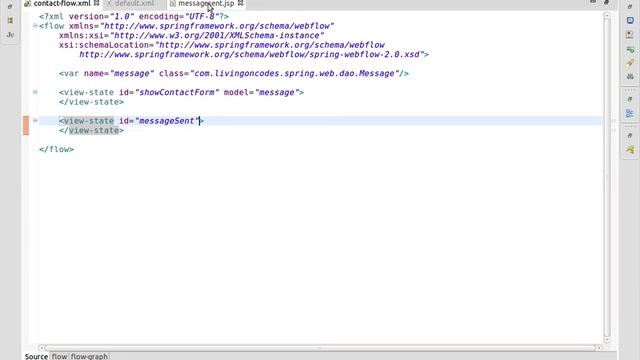Click the editor's horizontal scrollbar track
This screenshot has height=360, width=640.
coord(320,348)
